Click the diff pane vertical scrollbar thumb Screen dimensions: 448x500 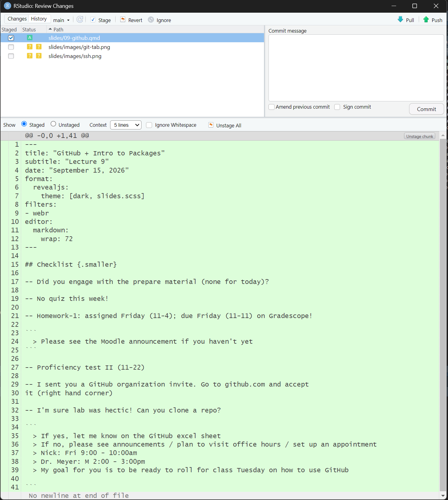tap(443, 315)
